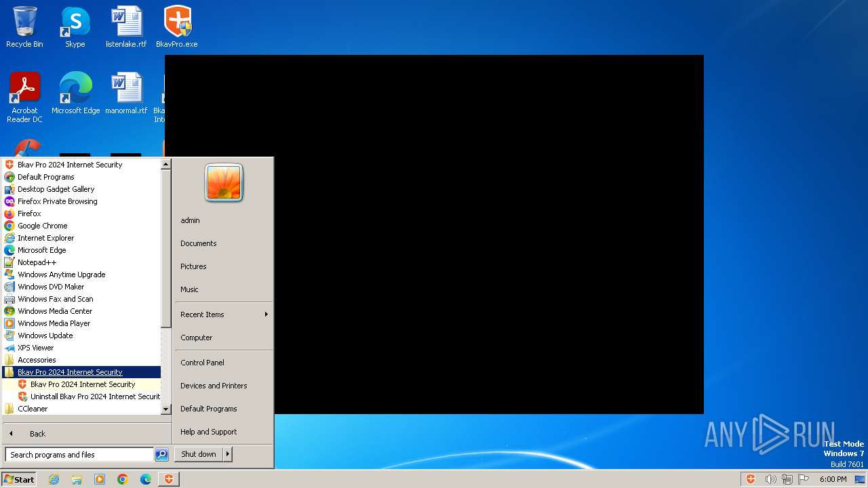Open Help and Support
868x488 pixels.
pos(224,432)
